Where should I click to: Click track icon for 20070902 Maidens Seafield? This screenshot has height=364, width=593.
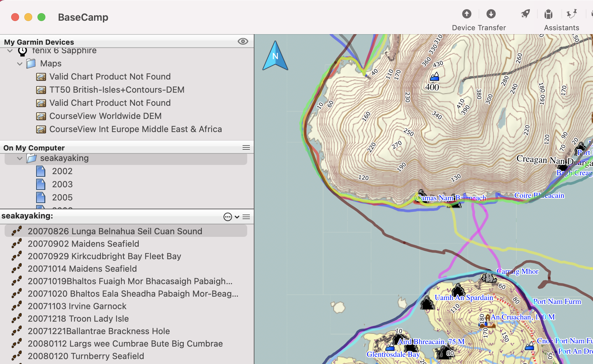[x=17, y=244]
